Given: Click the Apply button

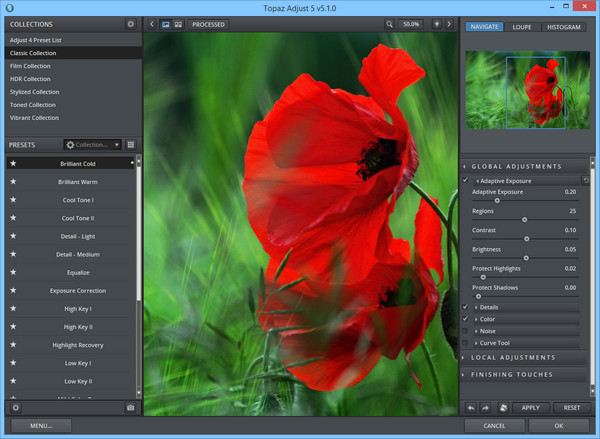Looking at the screenshot, I should [530, 407].
